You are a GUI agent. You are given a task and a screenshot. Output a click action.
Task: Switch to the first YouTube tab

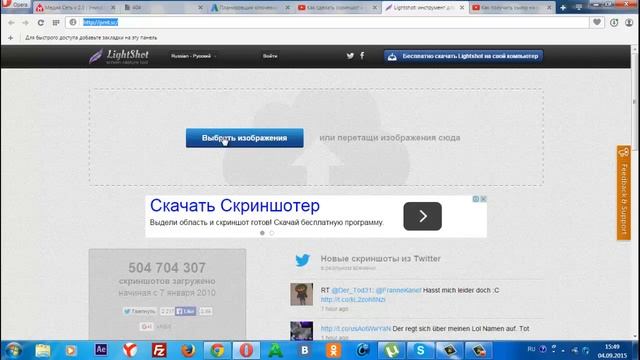[338, 7]
